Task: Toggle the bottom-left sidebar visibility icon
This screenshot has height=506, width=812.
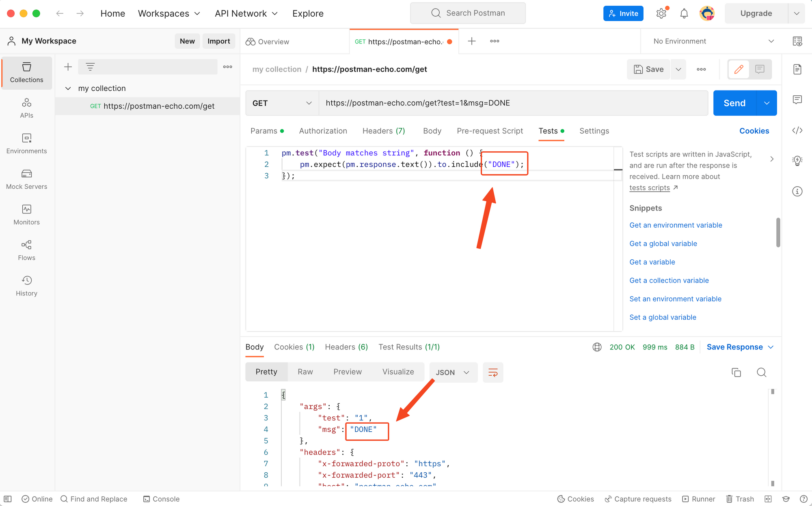Action: pos(8,499)
